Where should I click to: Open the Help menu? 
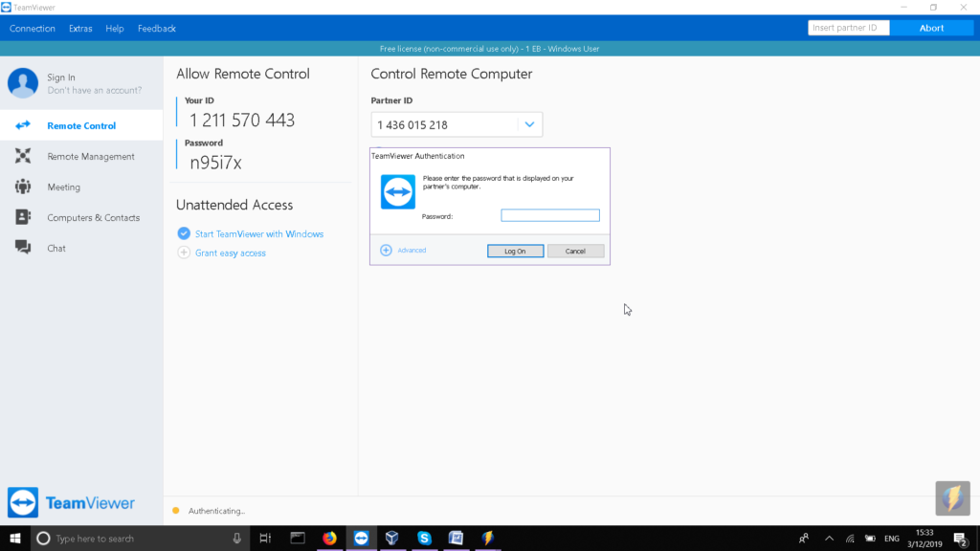click(115, 28)
